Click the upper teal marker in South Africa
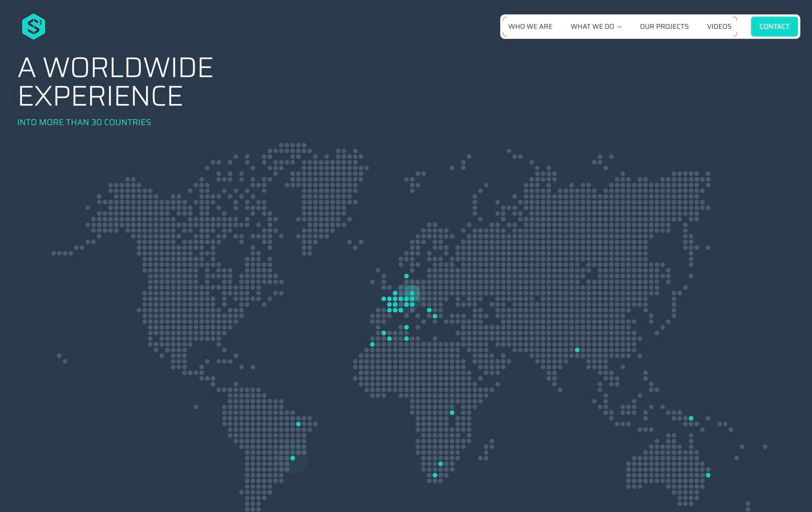The height and width of the screenshot is (512, 812). coord(440,464)
